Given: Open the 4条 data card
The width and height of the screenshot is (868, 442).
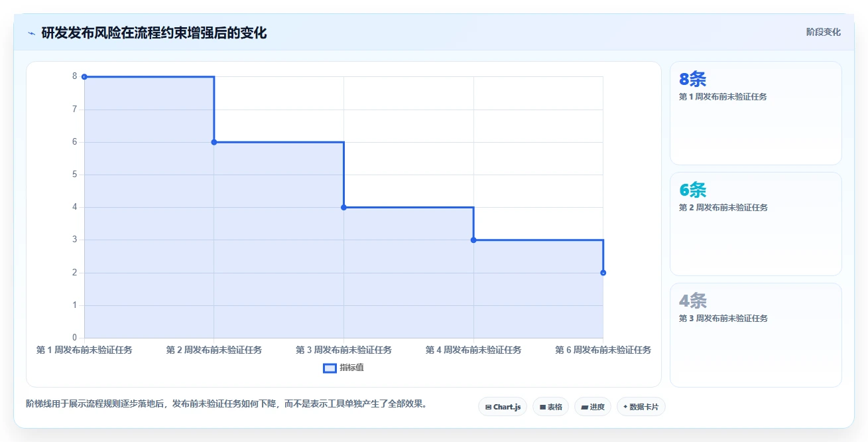Looking at the screenshot, I should coord(756,334).
